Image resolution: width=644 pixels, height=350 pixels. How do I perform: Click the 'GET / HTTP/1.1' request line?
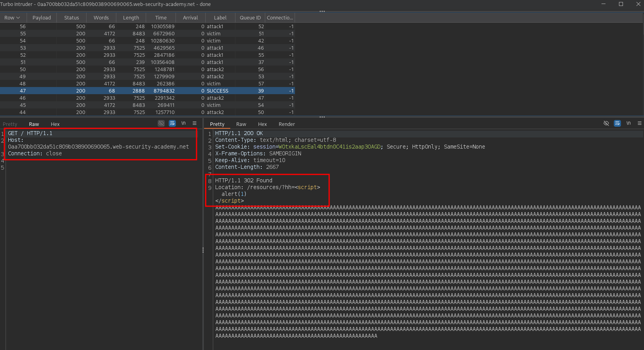pyautogui.click(x=30, y=133)
